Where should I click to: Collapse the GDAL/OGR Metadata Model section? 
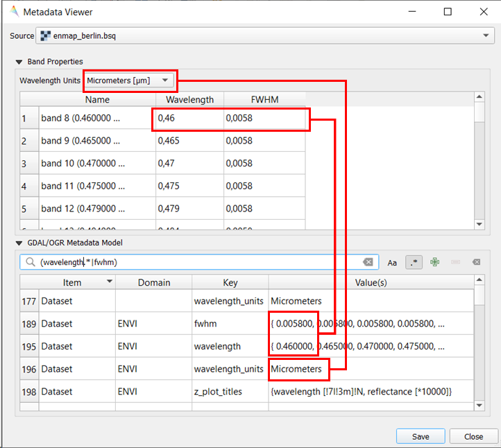pos(19,243)
